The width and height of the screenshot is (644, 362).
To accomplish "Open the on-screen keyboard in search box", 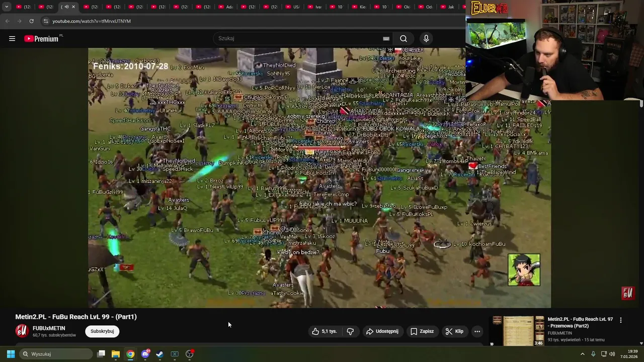I will click(x=386, y=39).
